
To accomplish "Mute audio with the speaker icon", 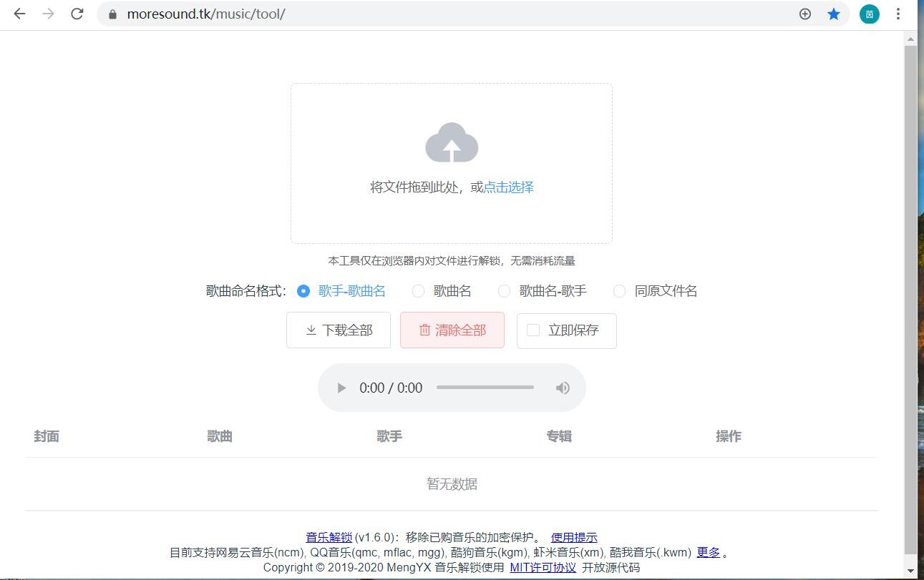I will click(563, 388).
